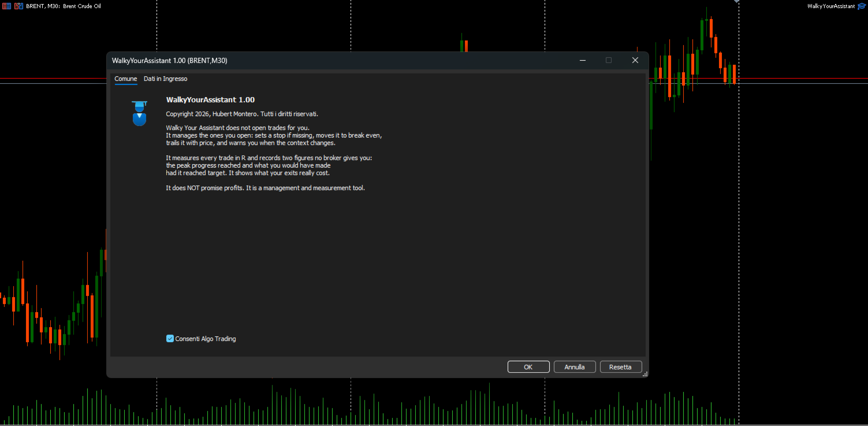Minimize the WalkyYourAssistant dialog
The height and width of the screenshot is (426, 868).
click(583, 60)
